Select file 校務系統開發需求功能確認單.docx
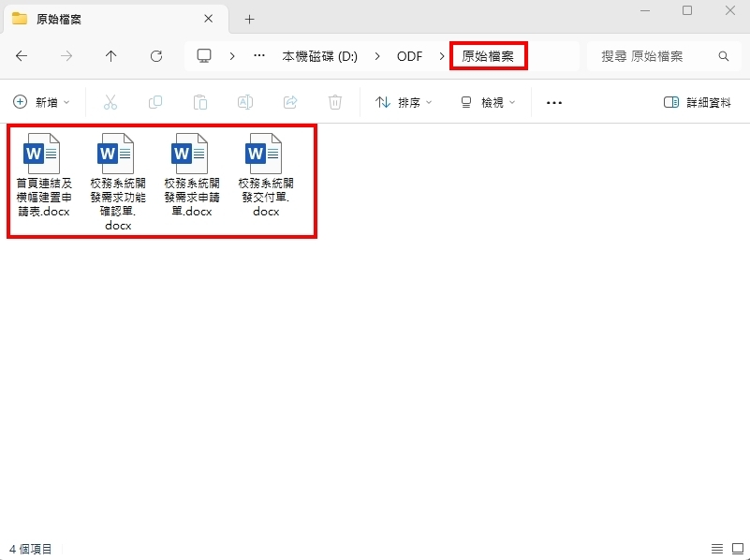Screen dimensions: 750x560 point(118,182)
